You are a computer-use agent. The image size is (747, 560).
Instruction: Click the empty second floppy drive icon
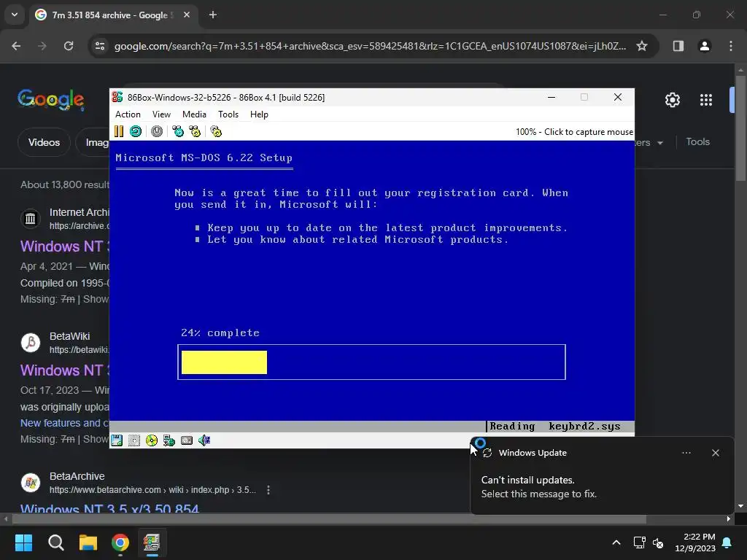[x=134, y=440]
